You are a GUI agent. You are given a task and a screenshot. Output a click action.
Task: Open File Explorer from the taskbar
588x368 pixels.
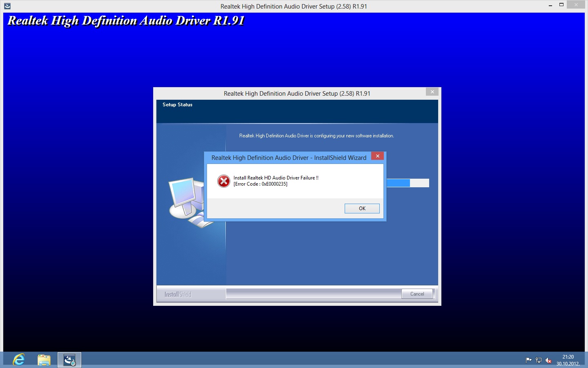[x=44, y=360]
